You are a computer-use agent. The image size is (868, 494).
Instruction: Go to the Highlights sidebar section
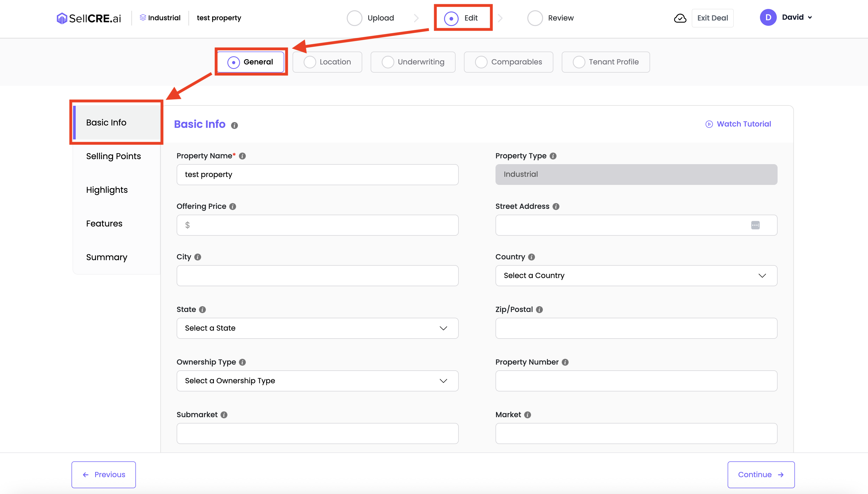click(x=107, y=190)
